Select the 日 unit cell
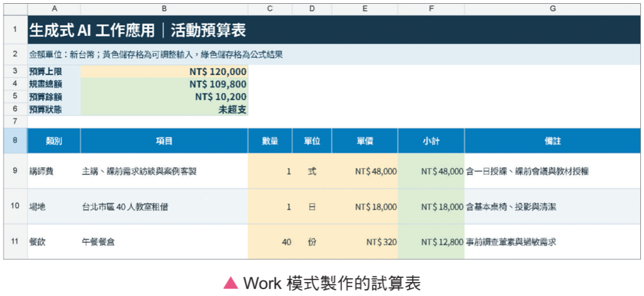The width and height of the screenshot is (644, 296). [x=312, y=207]
